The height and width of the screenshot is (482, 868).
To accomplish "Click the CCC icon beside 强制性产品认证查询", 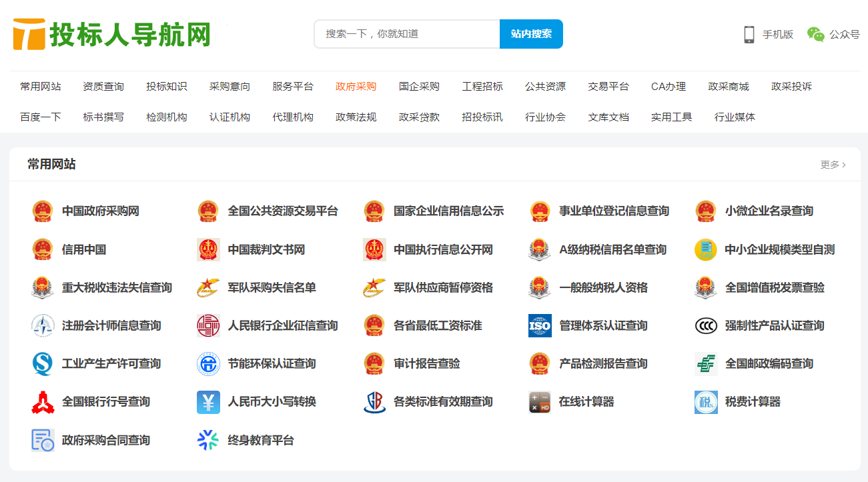I will click(x=706, y=325).
